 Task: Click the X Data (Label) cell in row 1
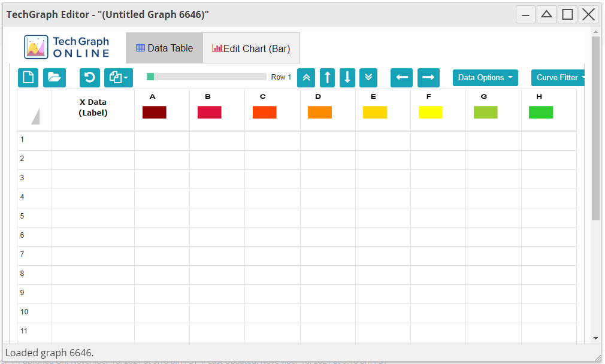tap(93, 139)
